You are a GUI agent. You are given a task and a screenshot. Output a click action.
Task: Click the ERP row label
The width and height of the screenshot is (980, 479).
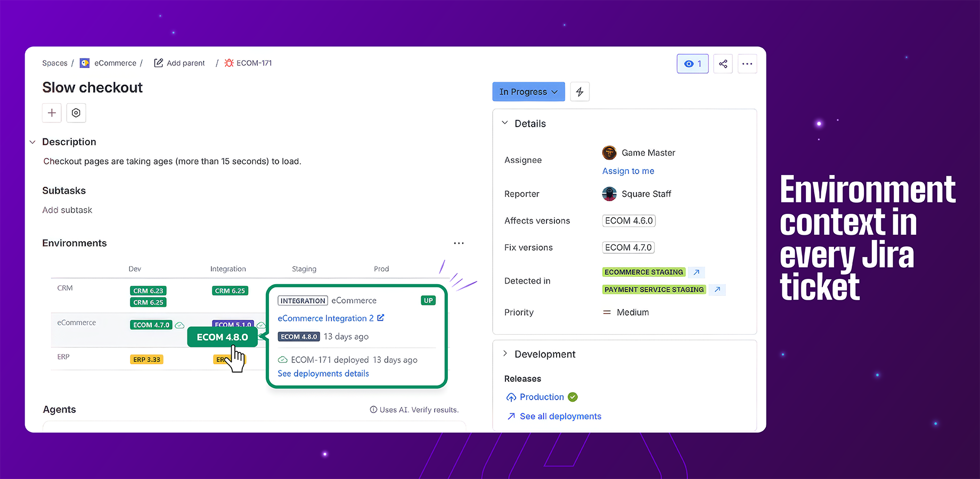pos(63,357)
